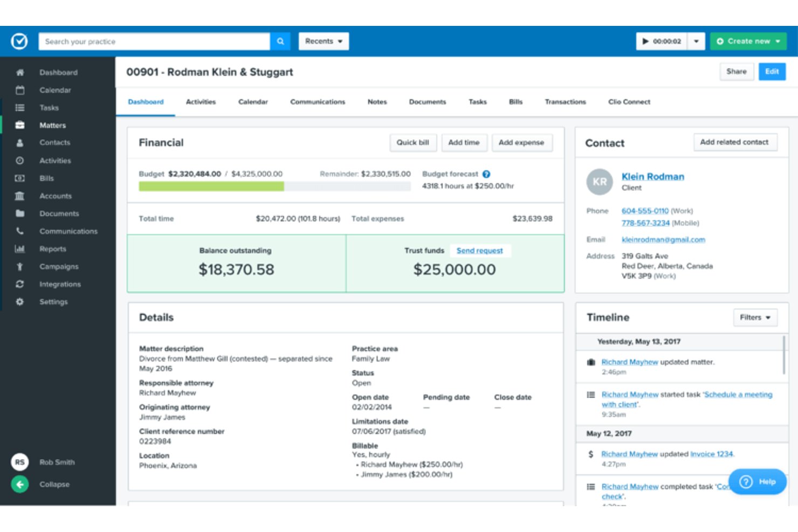Image resolution: width=798 pixels, height=532 pixels.
Task: Click the Share button
Action: 736,72
